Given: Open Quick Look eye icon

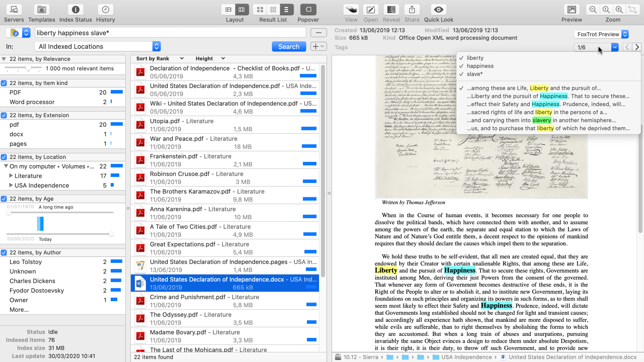Looking at the screenshot, I should click(x=439, y=10).
